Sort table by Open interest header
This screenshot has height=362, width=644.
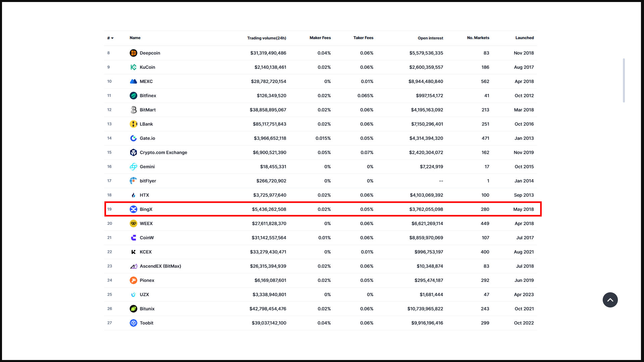[x=430, y=38]
